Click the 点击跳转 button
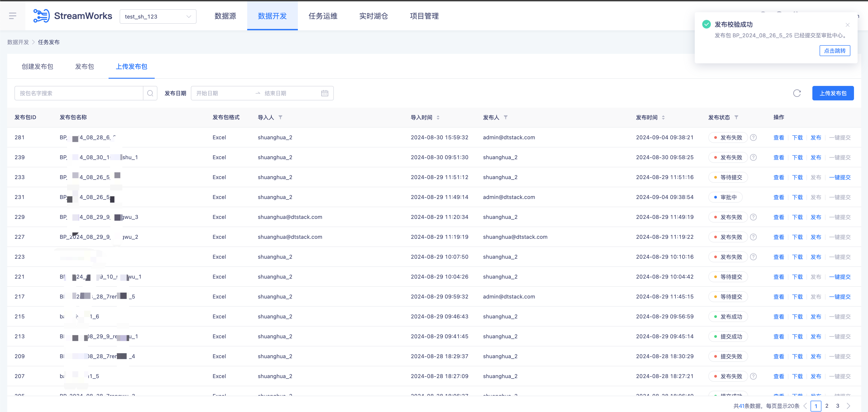This screenshot has height=412, width=868. click(835, 51)
